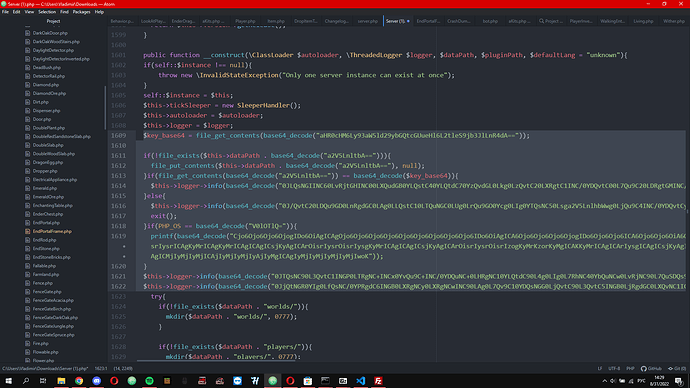Open DarkOakDoor.php in the tree
This screenshot has height=388, width=690.
tap(50, 33)
